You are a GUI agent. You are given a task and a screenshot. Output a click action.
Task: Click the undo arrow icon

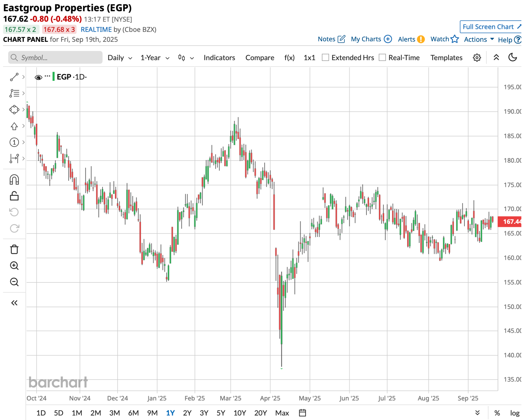pos(14,212)
